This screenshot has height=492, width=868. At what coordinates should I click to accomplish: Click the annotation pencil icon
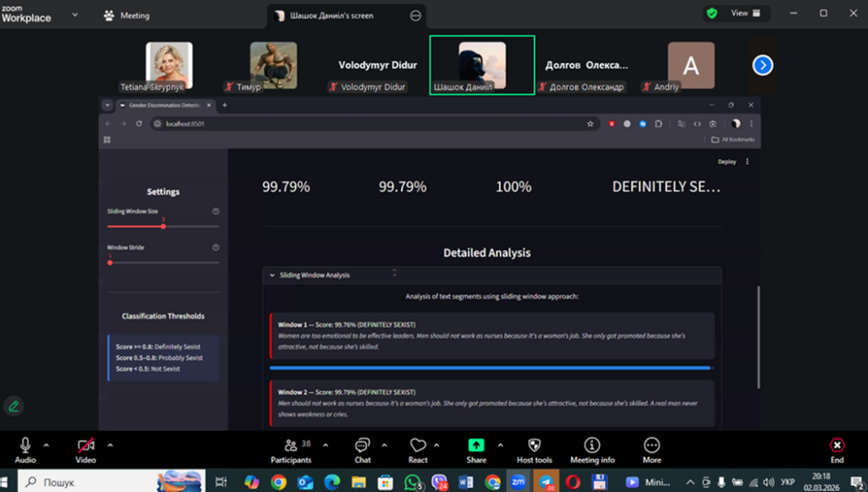click(14, 406)
